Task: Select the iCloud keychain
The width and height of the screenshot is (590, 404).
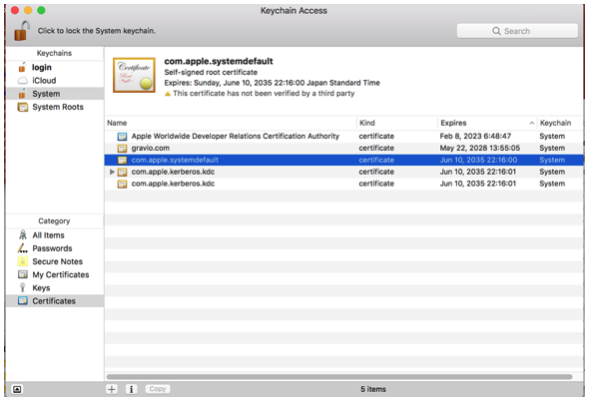Action: [x=55, y=80]
